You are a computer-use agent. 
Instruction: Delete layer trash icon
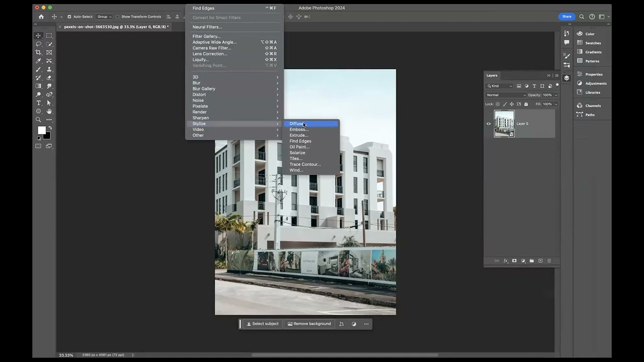549,261
